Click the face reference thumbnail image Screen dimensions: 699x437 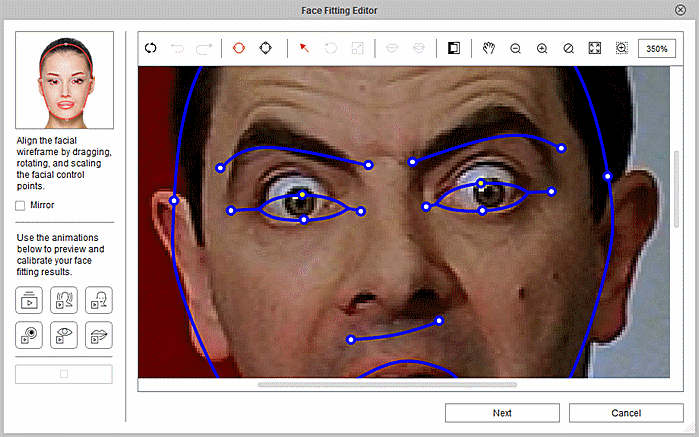(x=64, y=80)
